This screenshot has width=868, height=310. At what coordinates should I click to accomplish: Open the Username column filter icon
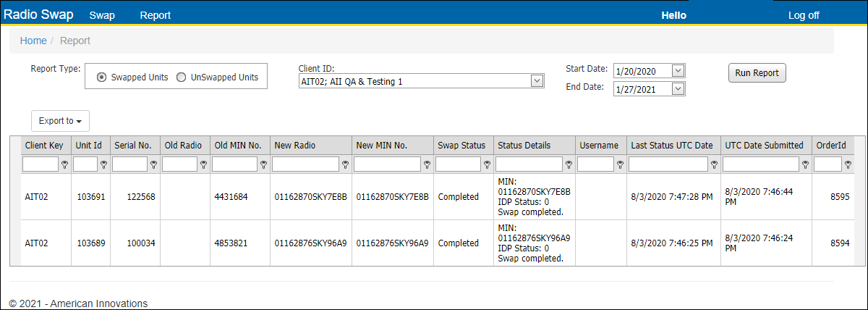click(x=620, y=165)
